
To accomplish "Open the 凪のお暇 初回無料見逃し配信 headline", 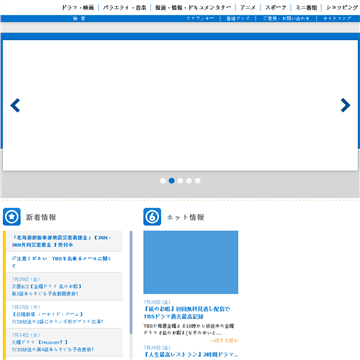I will [x=187, y=313].
